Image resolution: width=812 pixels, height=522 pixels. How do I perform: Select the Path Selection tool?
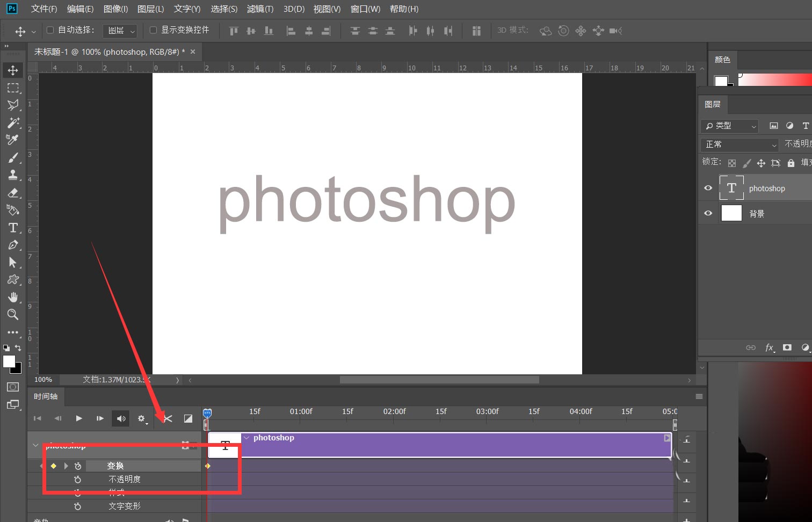pos(13,262)
